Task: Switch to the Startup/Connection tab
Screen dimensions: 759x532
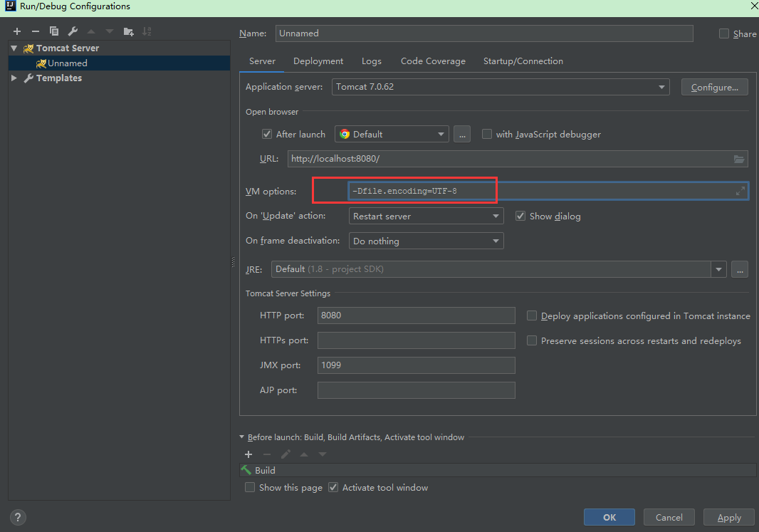Action: (x=523, y=61)
